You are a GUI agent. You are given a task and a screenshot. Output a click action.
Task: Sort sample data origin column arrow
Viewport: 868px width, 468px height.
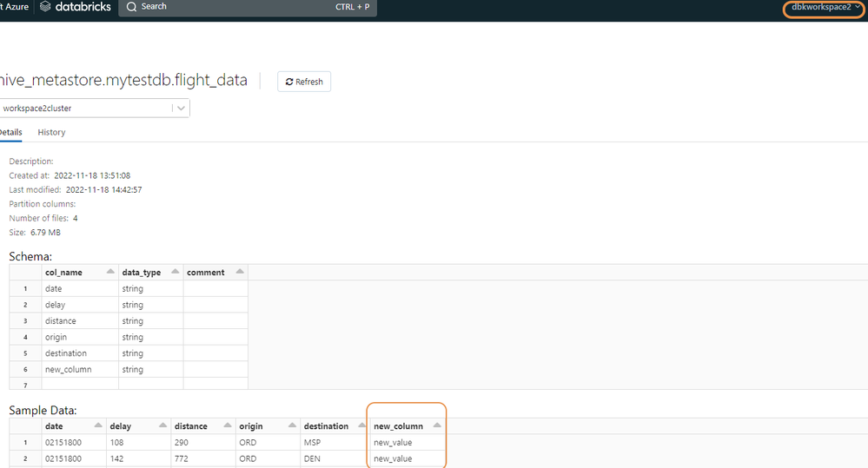tap(292, 425)
